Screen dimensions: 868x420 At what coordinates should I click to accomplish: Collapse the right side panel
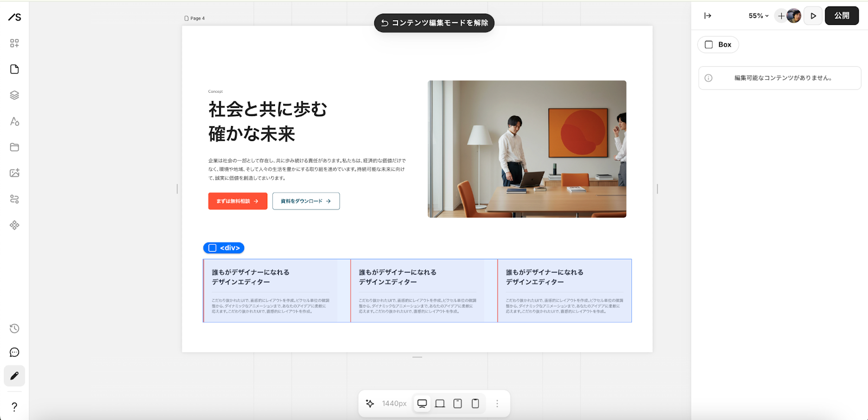click(x=707, y=16)
